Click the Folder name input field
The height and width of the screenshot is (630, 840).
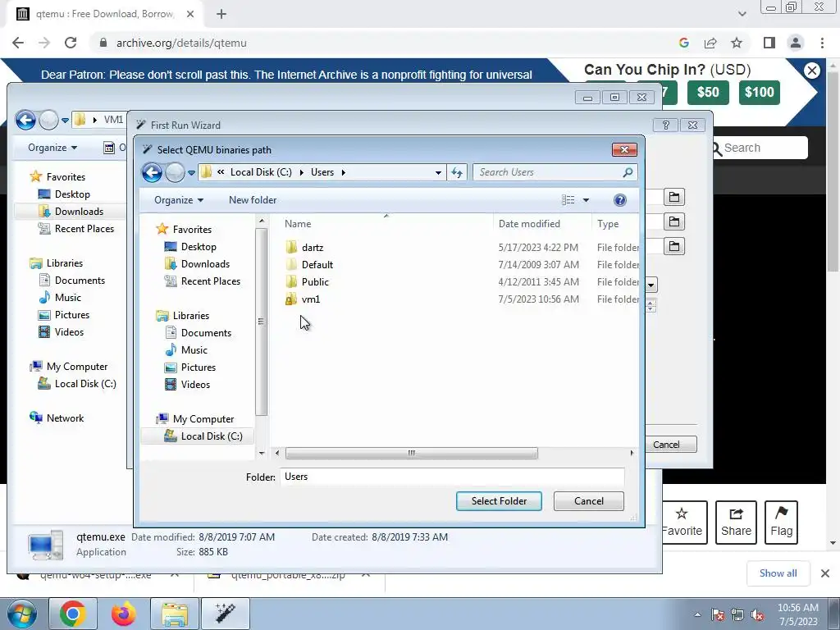[x=452, y=477]
